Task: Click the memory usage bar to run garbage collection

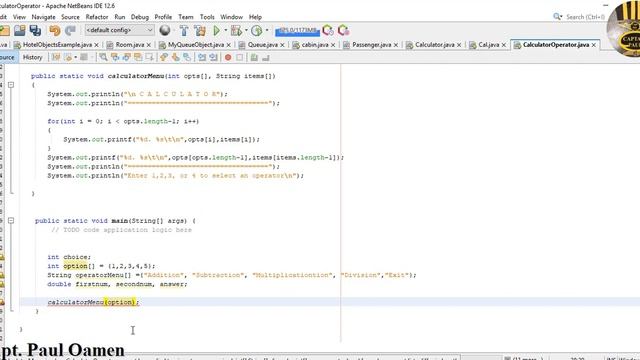Action: [x=298, y=31]
